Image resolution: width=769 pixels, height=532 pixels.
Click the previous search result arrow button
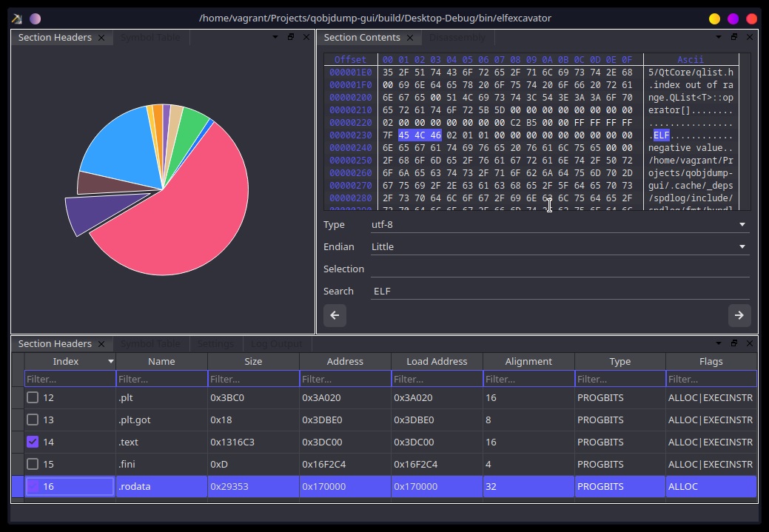point(335,315)
